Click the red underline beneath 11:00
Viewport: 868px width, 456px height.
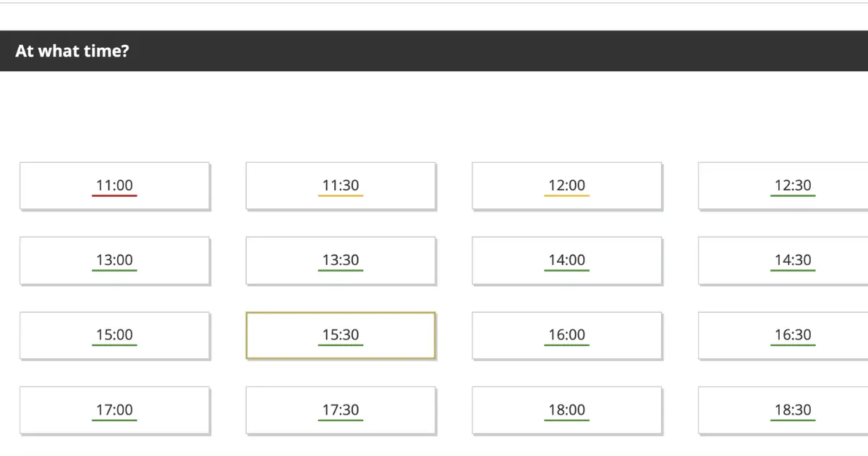[114, 195]
